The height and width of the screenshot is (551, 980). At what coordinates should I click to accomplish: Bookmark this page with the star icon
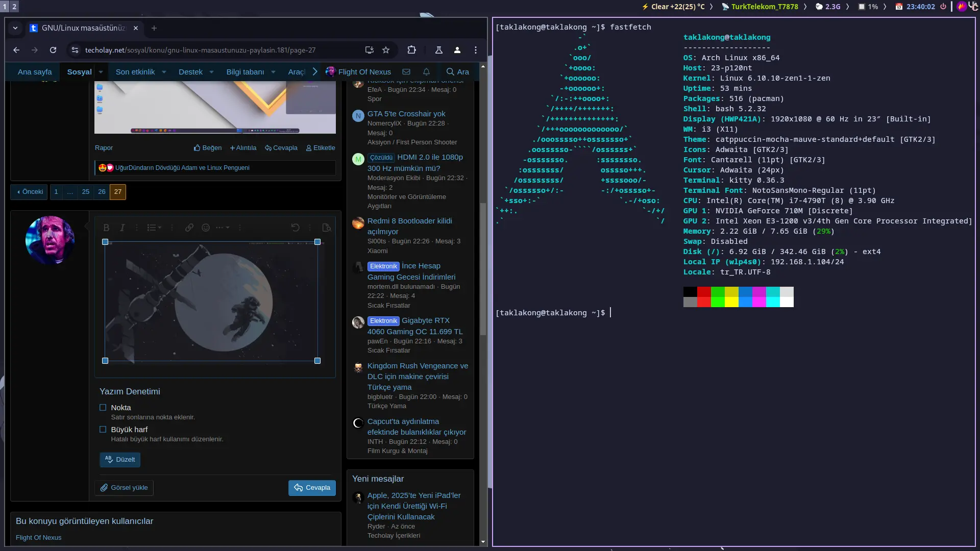pos(386,50)
